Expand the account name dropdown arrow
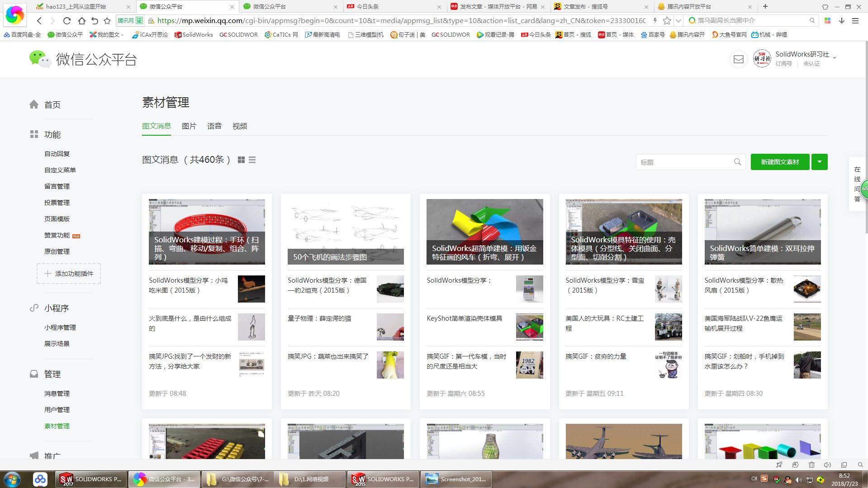 835,58
